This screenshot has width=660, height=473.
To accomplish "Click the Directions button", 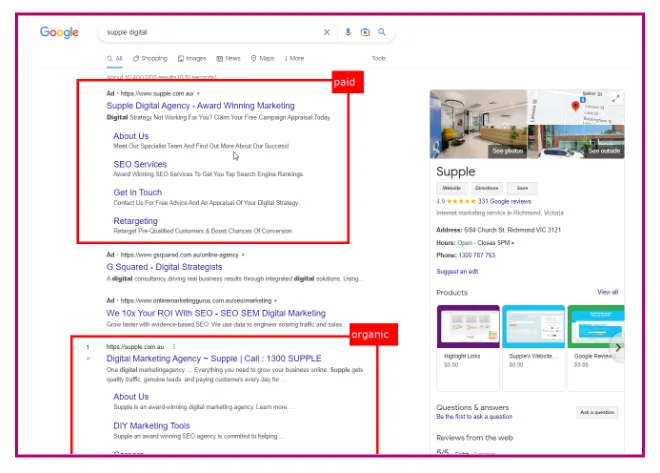I will click(x=487, y=188).
